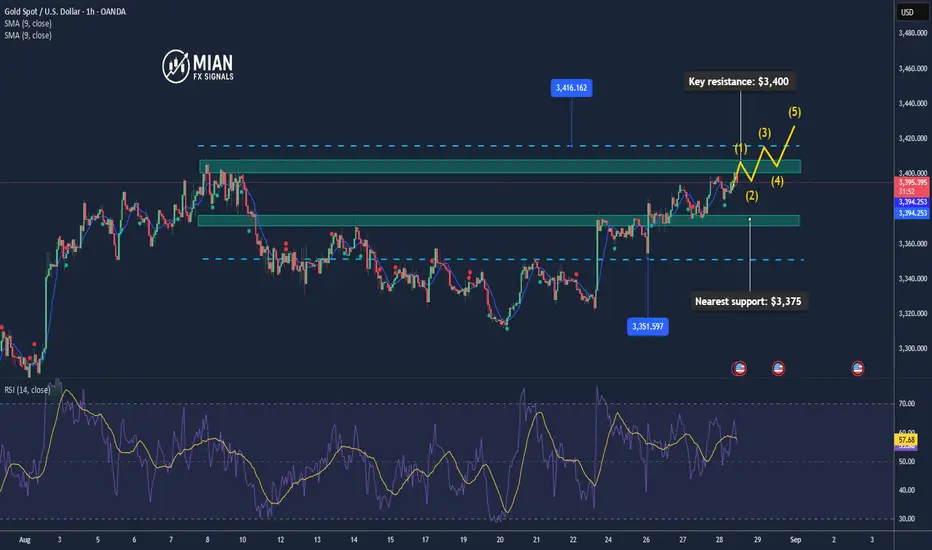932x550 pixels.
Task: Select the wave label (2)
Action: click(x=752, y=196)
